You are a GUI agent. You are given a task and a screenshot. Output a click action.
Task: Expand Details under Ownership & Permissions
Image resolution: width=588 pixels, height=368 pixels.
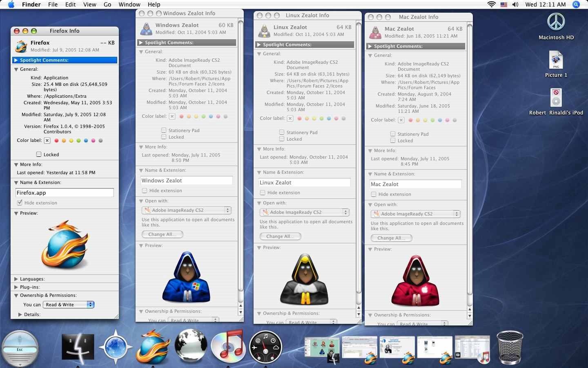click(x=20, y=314)
